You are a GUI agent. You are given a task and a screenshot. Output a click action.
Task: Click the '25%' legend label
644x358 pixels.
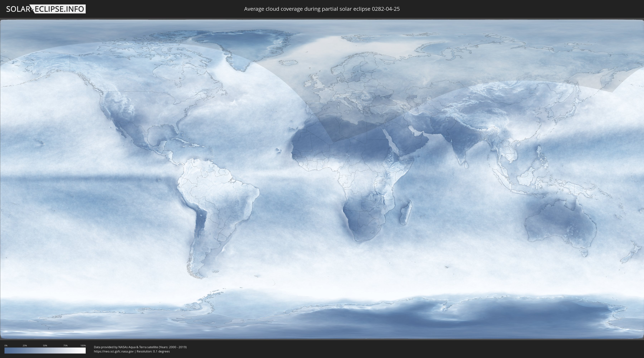[25, 345]
